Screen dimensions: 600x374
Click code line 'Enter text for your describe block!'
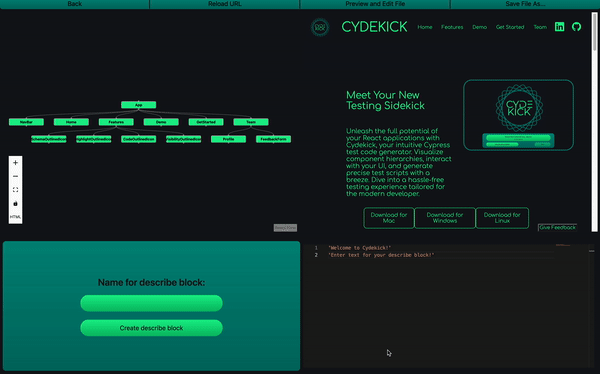[381, 255]
